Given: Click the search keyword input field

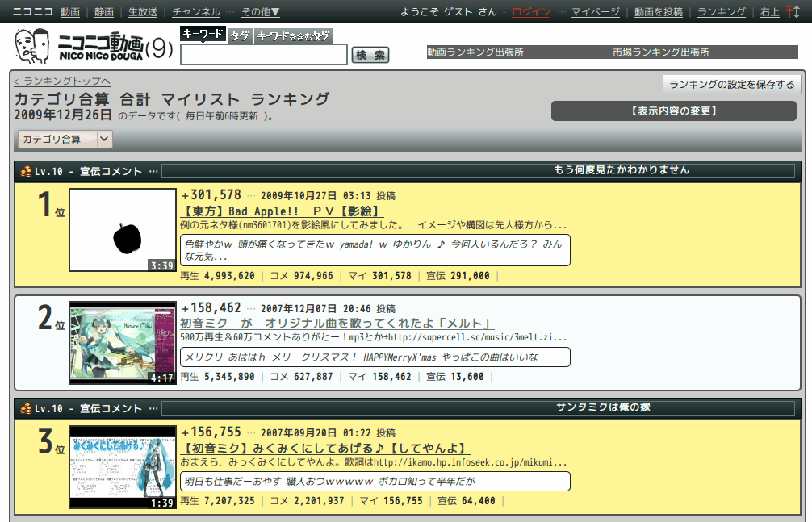Looking at the screenshot, I should point(264,54).
